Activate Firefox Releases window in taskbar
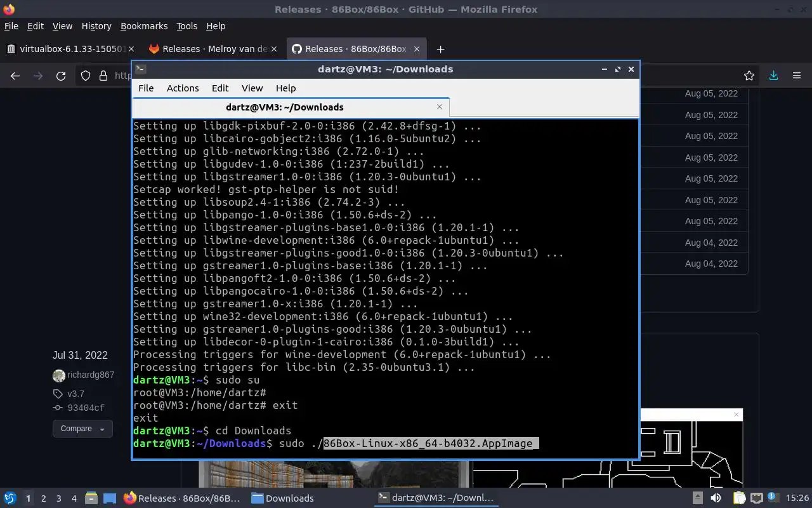The height and width of the screenshot is (508, 812). [182, 498]
